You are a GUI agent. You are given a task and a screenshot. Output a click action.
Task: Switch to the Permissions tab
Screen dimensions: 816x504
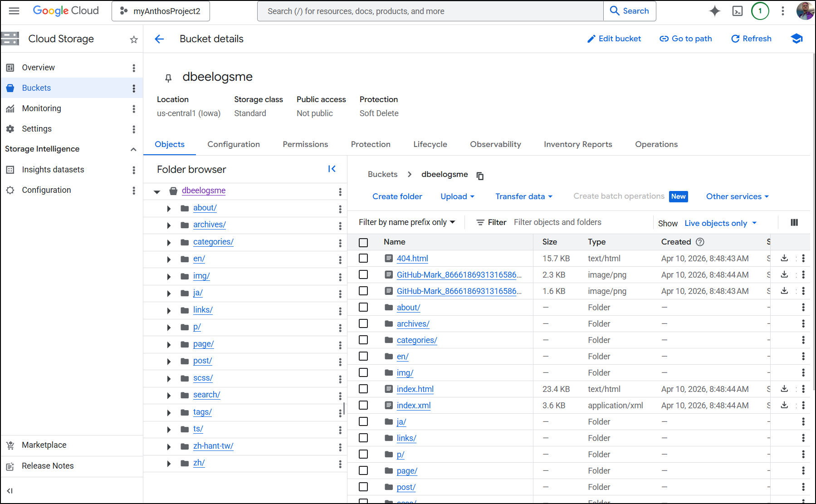point(305,144)
